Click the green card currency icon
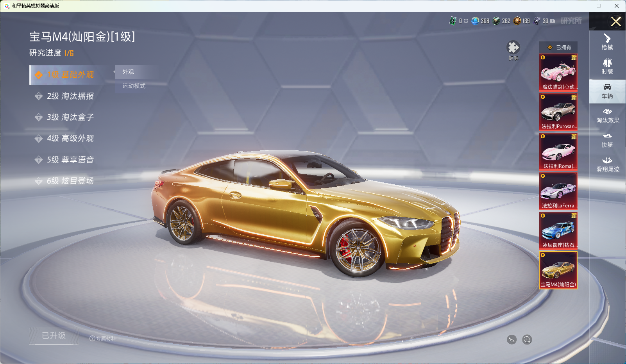626x364 pixels. 453,21
